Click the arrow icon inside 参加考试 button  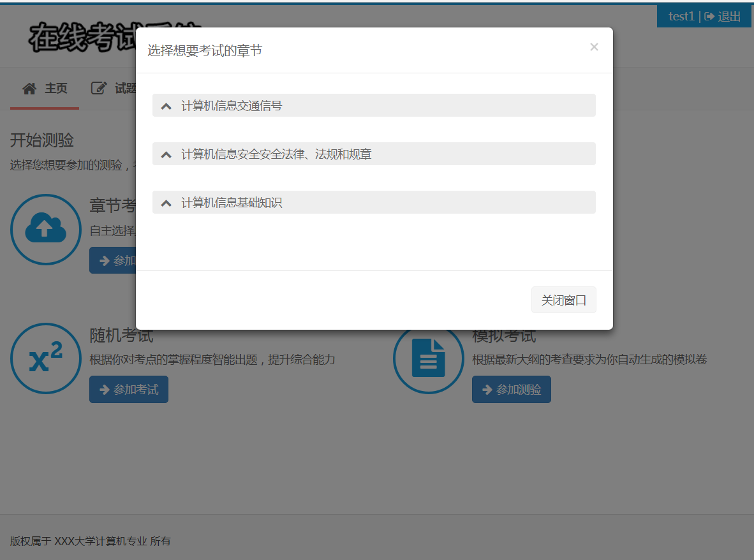point(103,389)
